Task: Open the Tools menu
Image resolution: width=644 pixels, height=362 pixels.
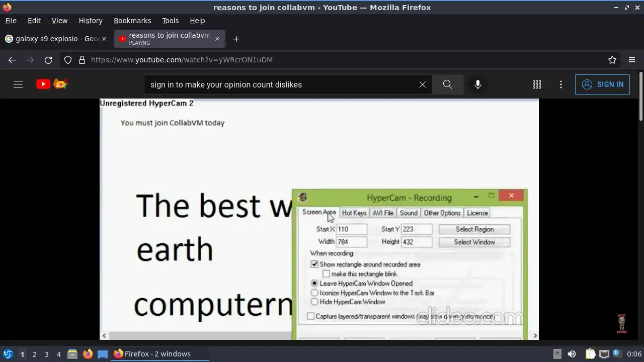Action: (171, 21)
